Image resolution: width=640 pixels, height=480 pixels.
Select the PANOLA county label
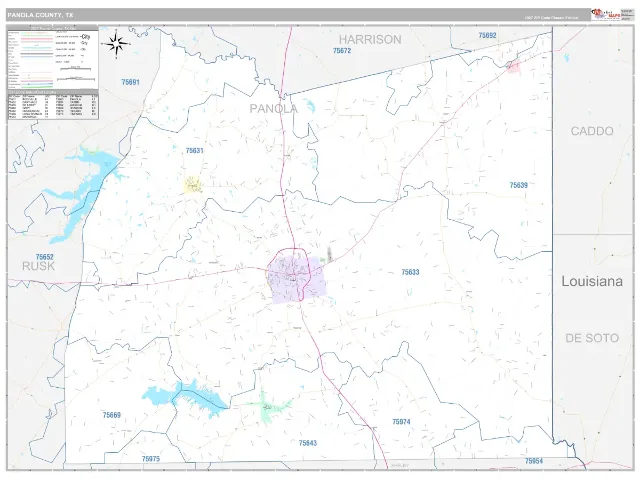(x=273, y=109)
